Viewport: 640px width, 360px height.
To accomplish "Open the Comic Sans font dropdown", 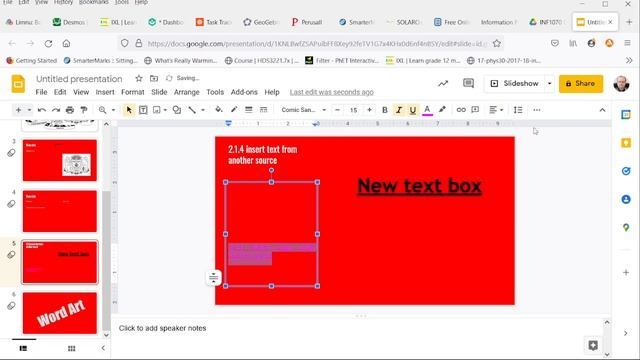I will pyautogui.click(x=303, y=110).
